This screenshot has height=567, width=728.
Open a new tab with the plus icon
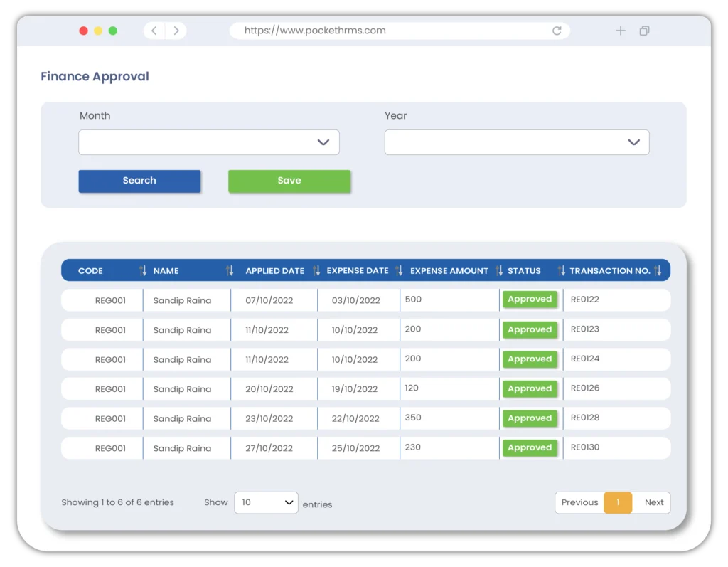pos(620,31)
